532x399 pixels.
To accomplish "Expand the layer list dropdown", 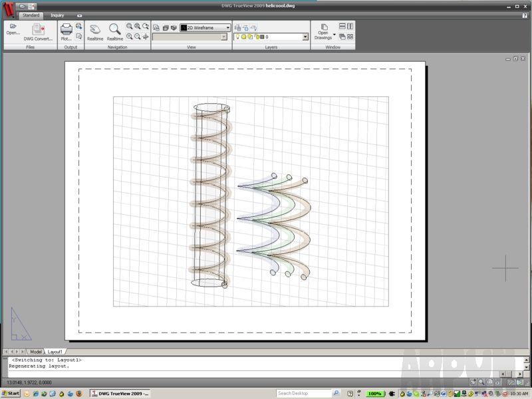I will coord(305,37).
